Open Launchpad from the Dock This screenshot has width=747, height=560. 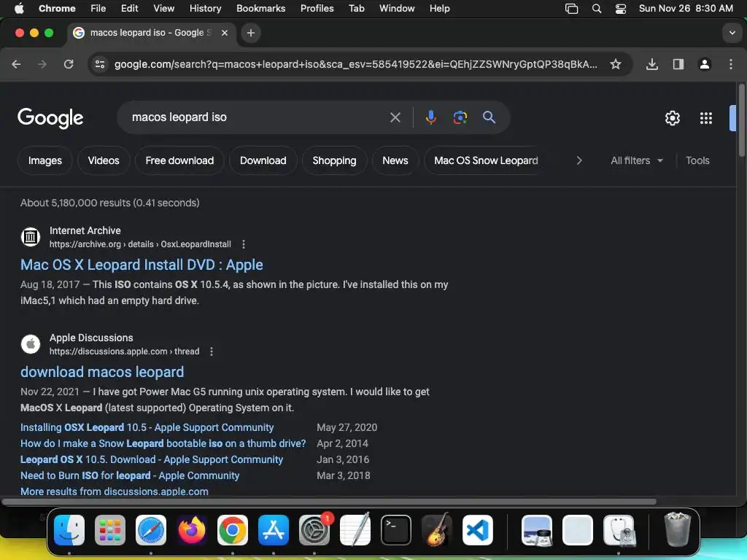(x=110, y=529)
